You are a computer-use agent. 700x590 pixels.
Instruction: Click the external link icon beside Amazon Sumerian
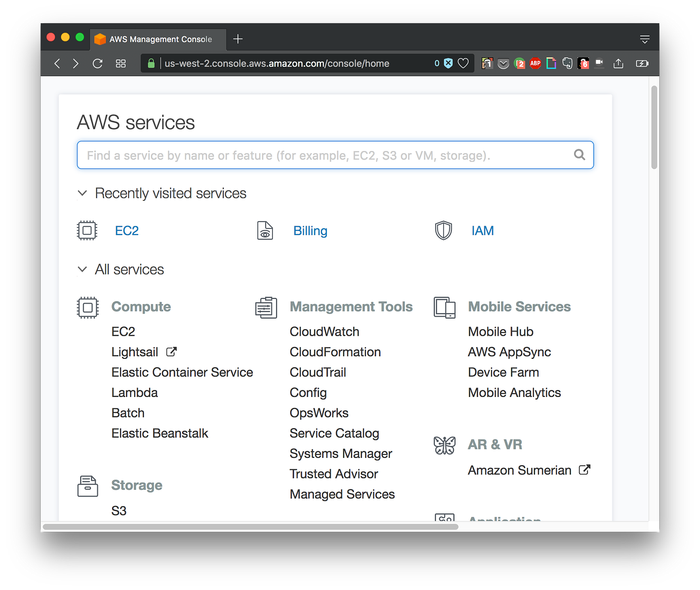pyautogui.click(x=584, y=470)
